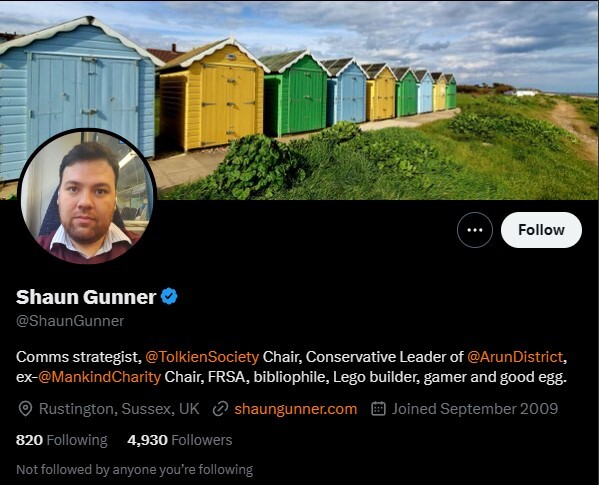Click the location pin icon
Viewport: 599px width, 485px height.
pyautogui.click(x=25, y=409)
